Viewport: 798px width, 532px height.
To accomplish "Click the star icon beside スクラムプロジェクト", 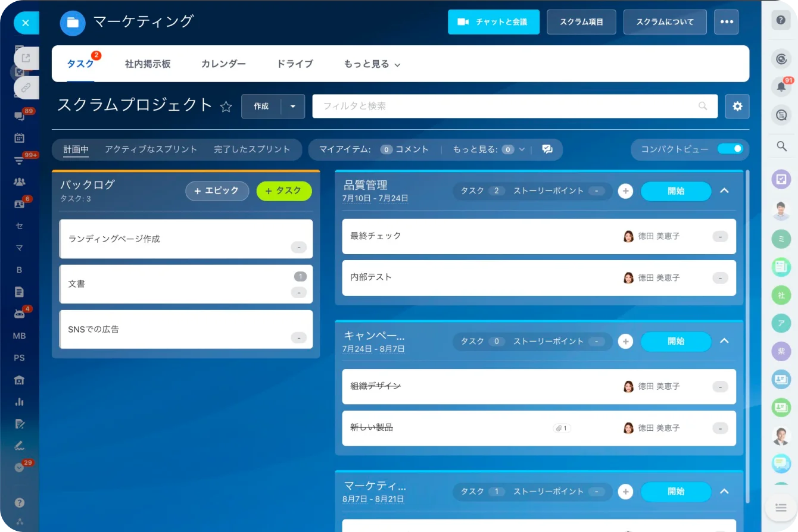I will click(x=226, y=107).
